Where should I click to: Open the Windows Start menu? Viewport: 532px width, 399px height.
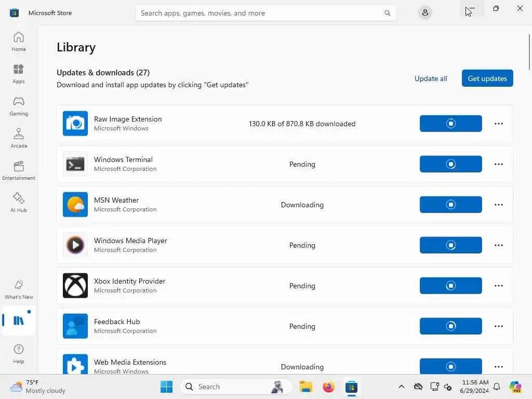click(166, 387)
